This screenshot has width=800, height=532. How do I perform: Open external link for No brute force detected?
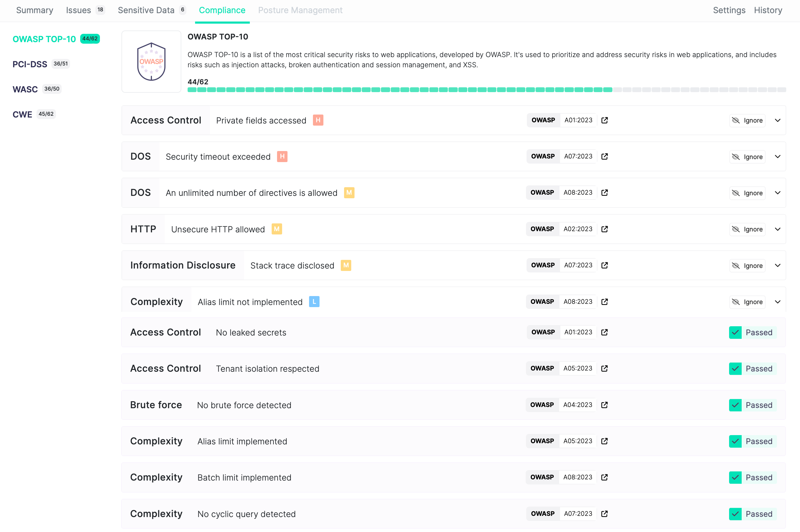pos(605,405)
